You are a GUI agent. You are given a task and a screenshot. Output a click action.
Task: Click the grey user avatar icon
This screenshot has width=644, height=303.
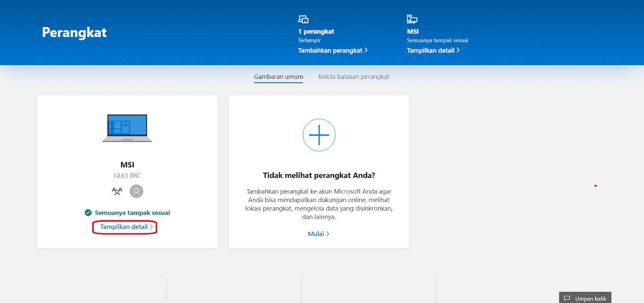136,191
